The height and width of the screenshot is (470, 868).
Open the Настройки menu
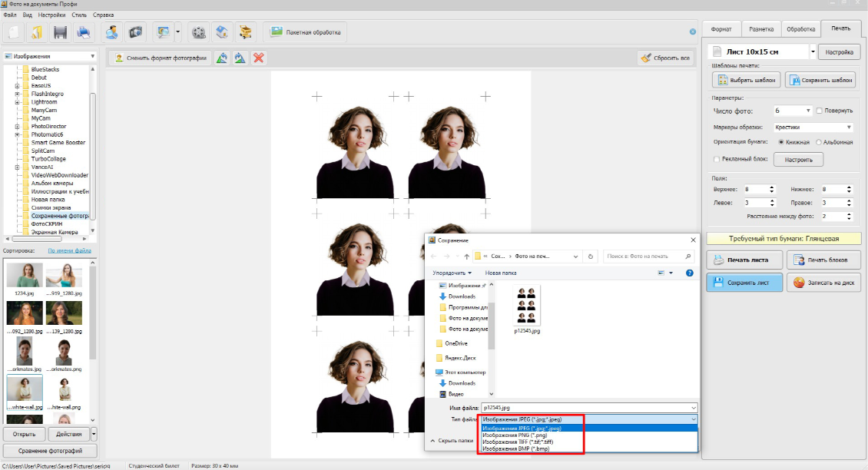(x=51, y=15)
